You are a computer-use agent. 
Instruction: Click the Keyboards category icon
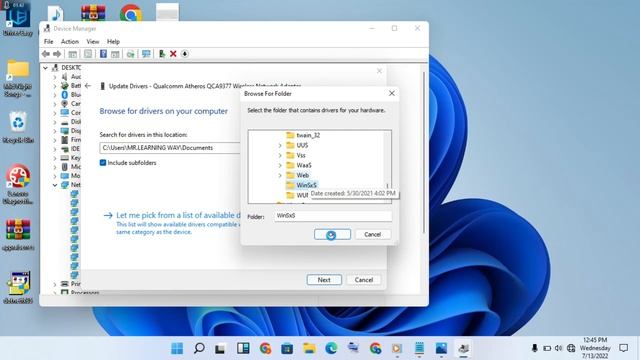[64, 158]
